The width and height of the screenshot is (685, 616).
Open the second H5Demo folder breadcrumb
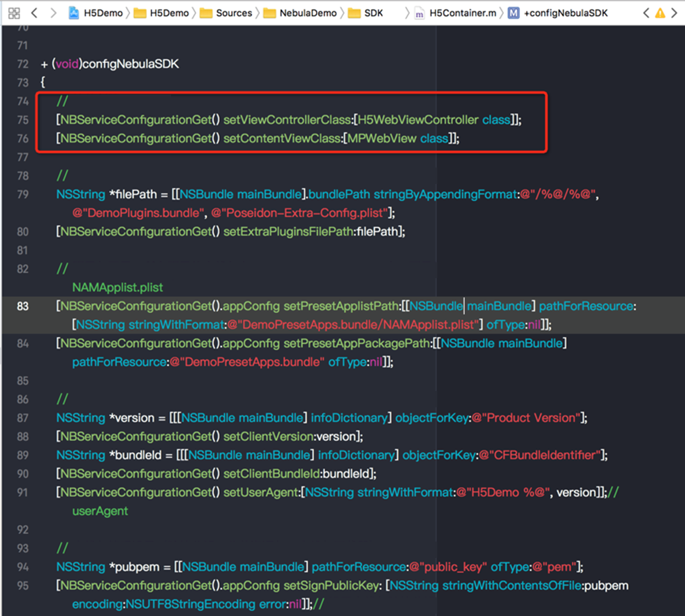[162, 13]
